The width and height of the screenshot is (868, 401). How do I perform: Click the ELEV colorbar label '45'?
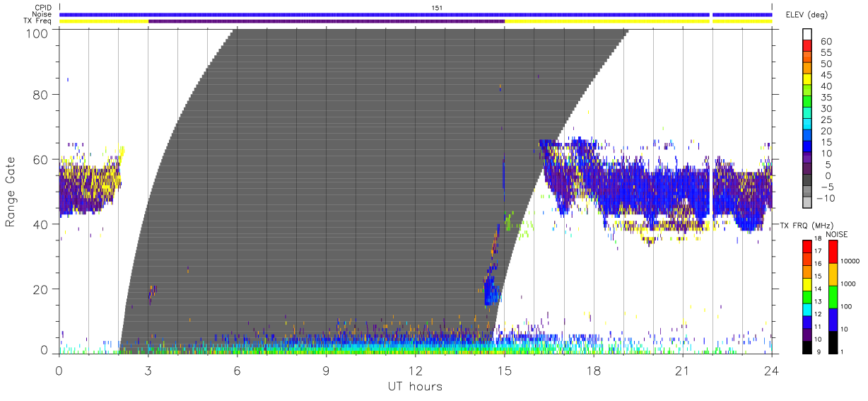(x=826, y=75)
